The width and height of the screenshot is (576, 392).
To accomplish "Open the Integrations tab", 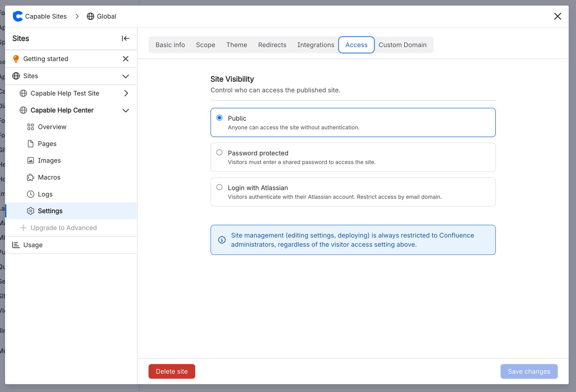I will coord(316,45).
